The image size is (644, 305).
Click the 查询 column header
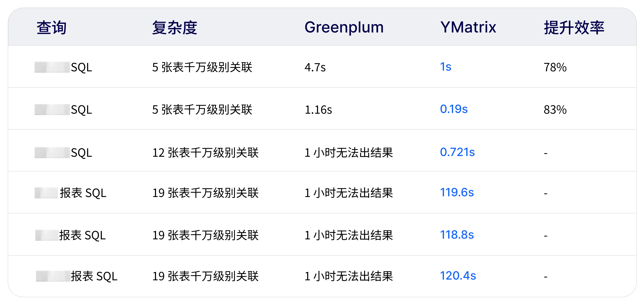click(52, 27)
